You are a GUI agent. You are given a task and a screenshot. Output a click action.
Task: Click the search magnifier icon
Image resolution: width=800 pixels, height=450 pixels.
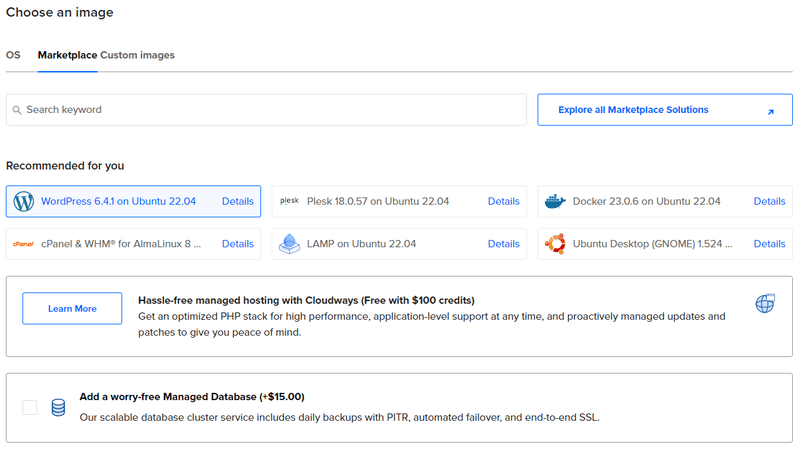pos(17,110)
